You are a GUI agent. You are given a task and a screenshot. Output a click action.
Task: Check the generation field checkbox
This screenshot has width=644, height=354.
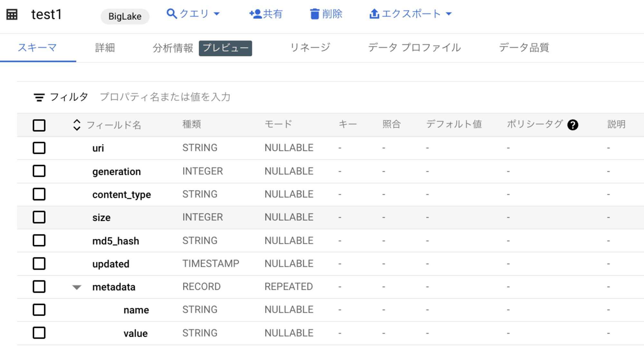click(x=39, y=171)
